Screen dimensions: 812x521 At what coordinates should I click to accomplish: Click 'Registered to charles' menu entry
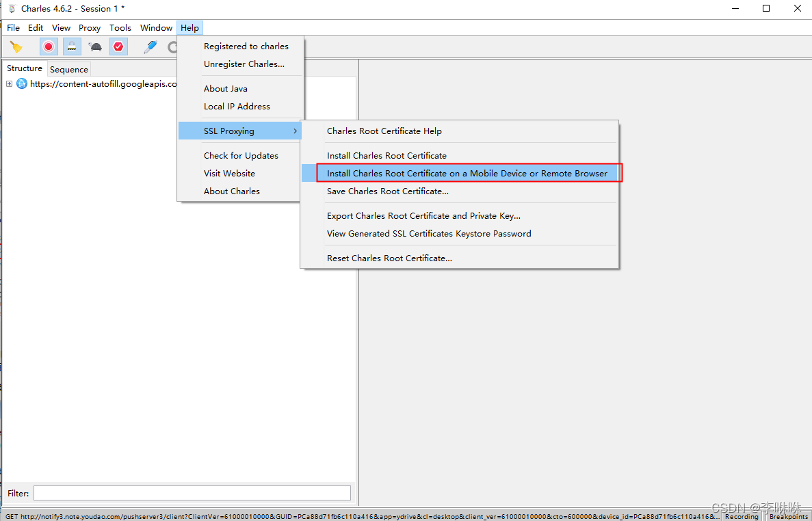[x=241, y=46]
